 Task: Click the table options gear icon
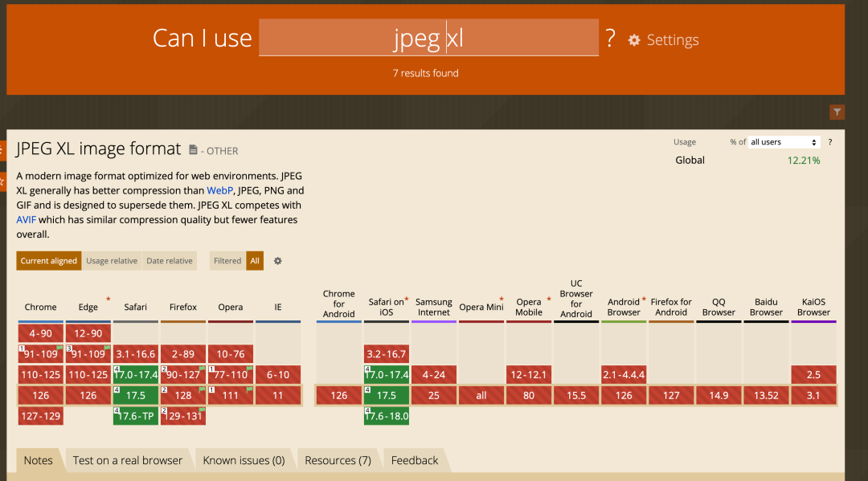pyautogui.click(x=278, y=261)
